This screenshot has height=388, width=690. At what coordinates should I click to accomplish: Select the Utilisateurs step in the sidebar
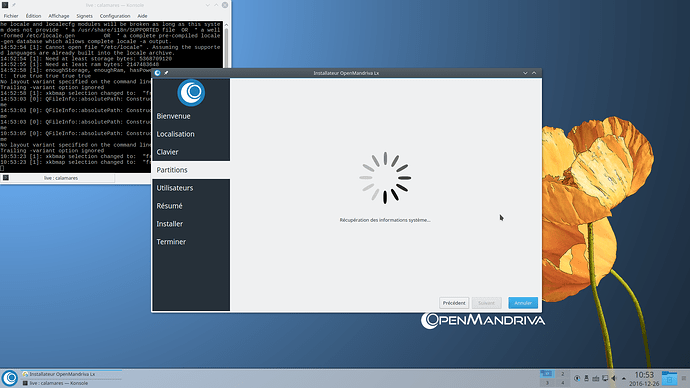coord(191,188)
